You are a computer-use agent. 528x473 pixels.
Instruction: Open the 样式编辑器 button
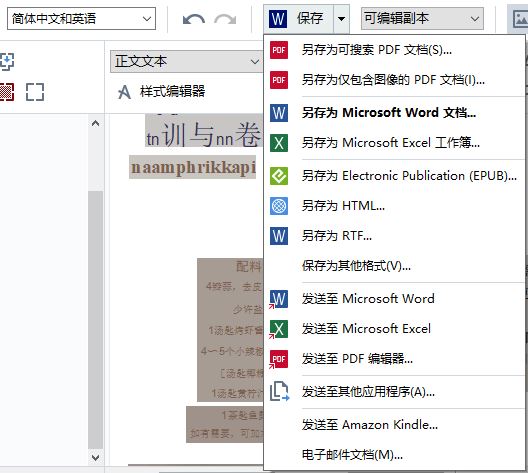pyautogui.click(x=161, y=92)
